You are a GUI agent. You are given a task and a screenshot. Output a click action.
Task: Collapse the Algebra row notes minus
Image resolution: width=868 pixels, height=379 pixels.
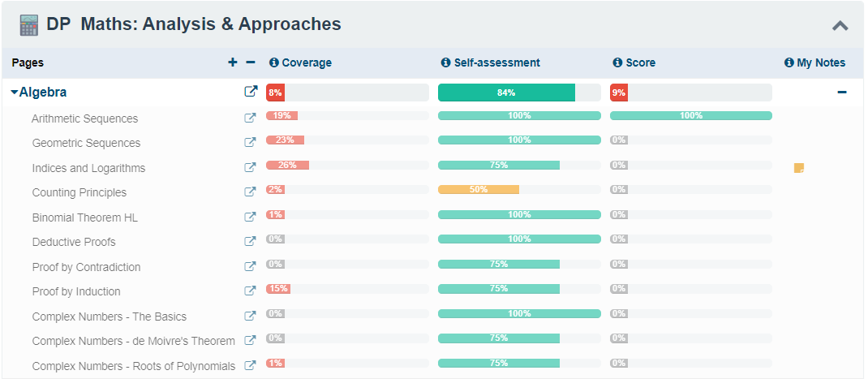tap(842, 93)
